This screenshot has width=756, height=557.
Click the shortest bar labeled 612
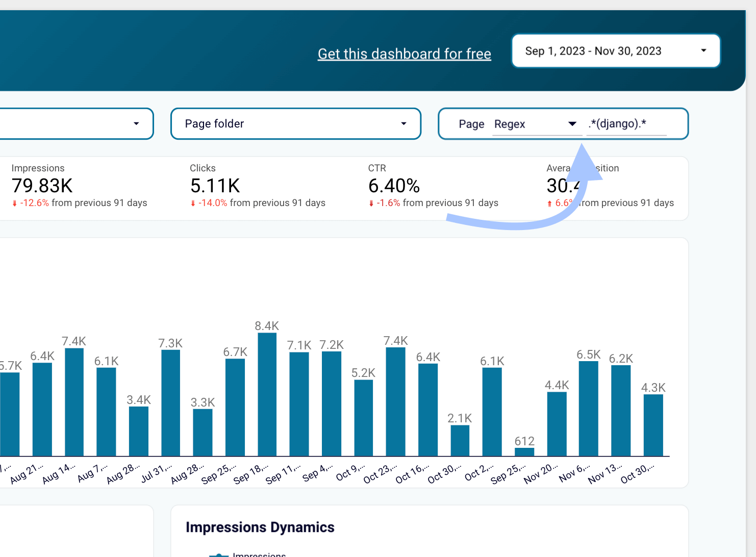coord(524,452)
